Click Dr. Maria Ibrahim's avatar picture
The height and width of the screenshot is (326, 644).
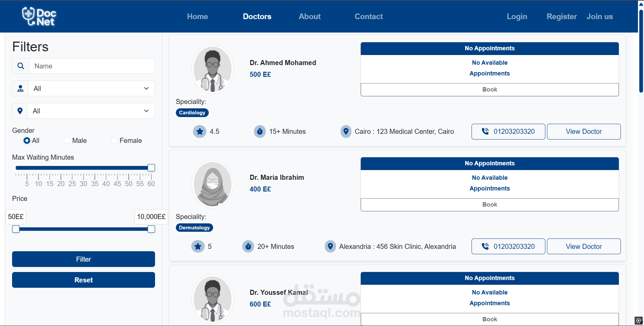(x=212, y=184)
